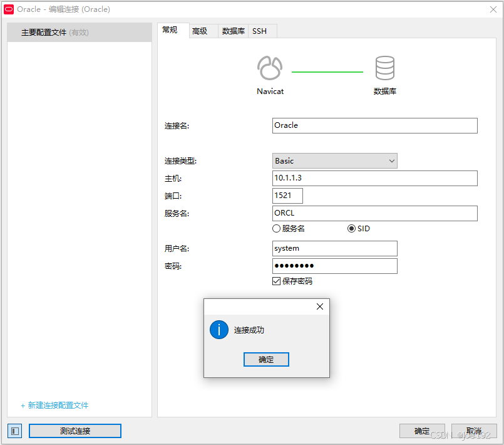Image resolution: width=504 pixels, height=445 pixels.
Task: Select the 服务名 radio button
Action: [x=277, y=228]
